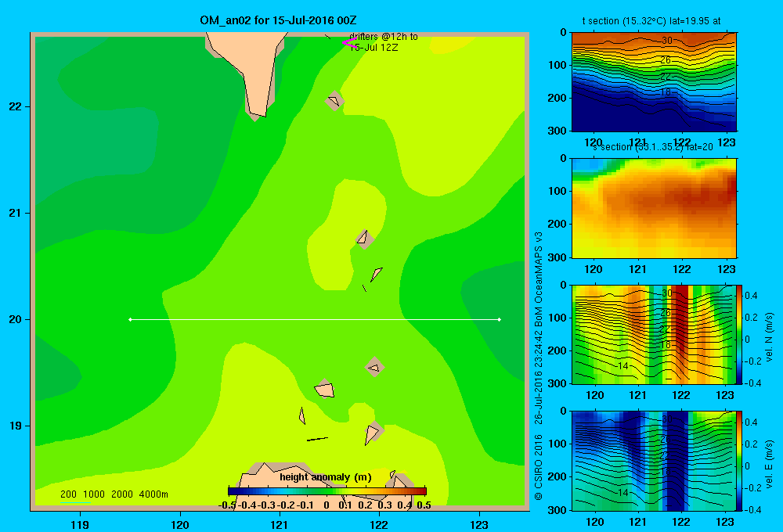This screenshot has height=532, width=783.
Task: Open the salinity section plot
Action: pos(654,207)
